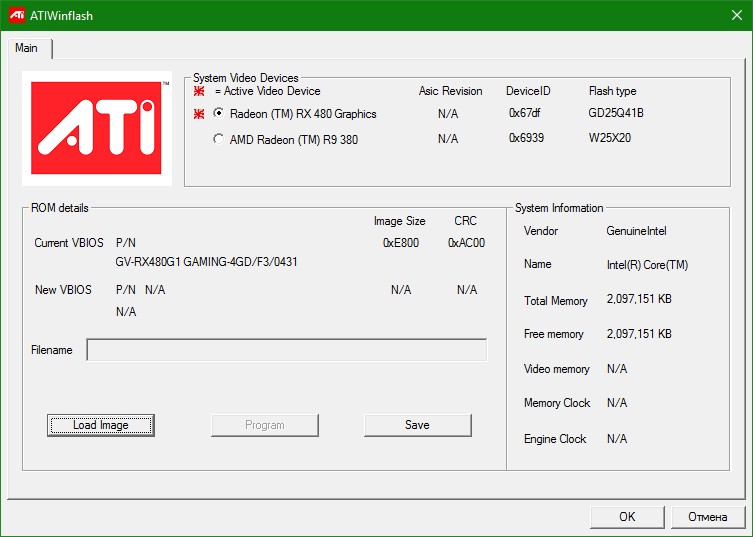Click the Free memory value 2,097,151 KB
Viewport: 753px width, 537px height.
(x=639, y=334)
